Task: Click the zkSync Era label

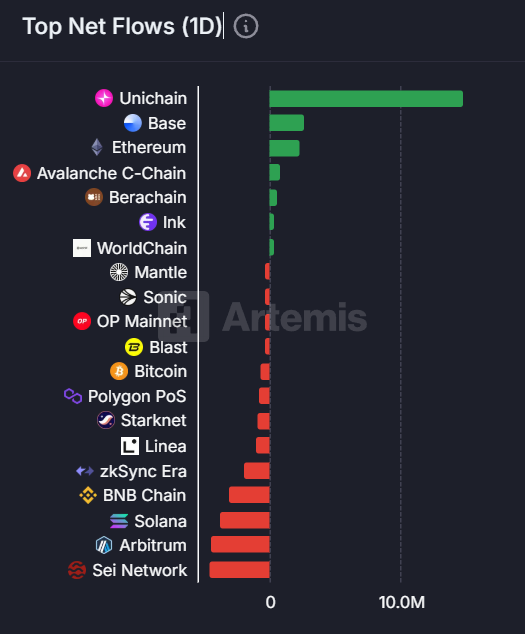Action: coord(143,471)
